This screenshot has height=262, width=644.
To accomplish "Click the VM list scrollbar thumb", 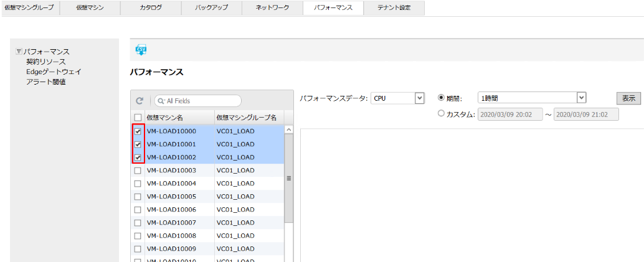I will pyautogui.click(x=288, y=178).
